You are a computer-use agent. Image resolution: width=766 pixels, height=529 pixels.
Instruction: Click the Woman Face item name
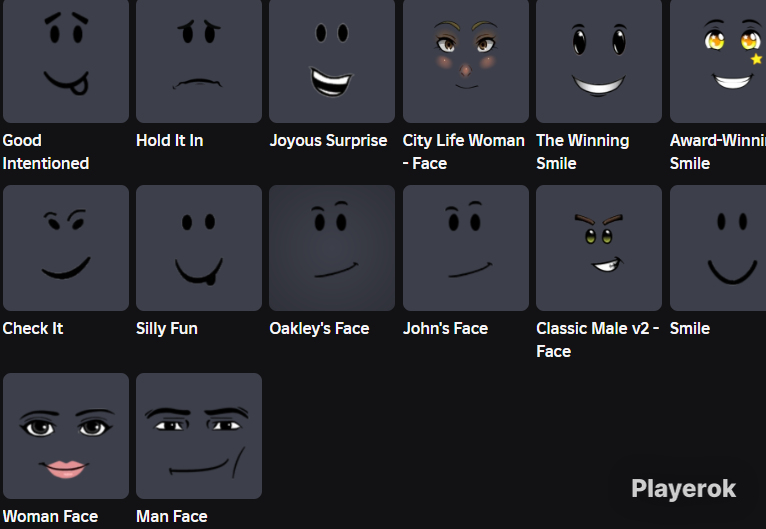point(50,516)
